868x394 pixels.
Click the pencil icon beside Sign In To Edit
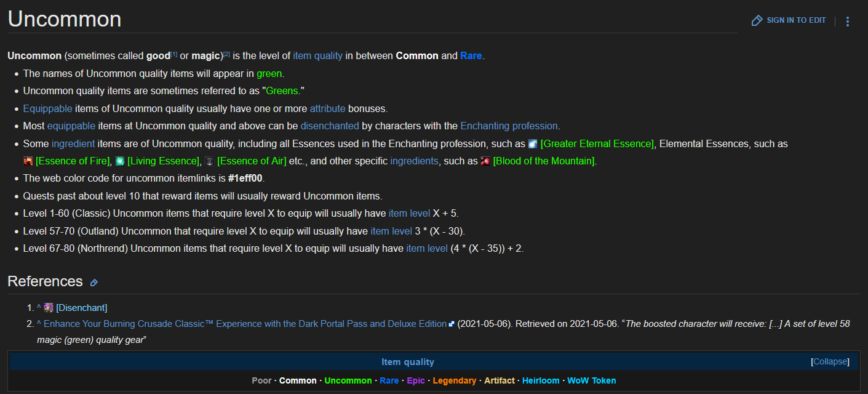pos(757,20)
